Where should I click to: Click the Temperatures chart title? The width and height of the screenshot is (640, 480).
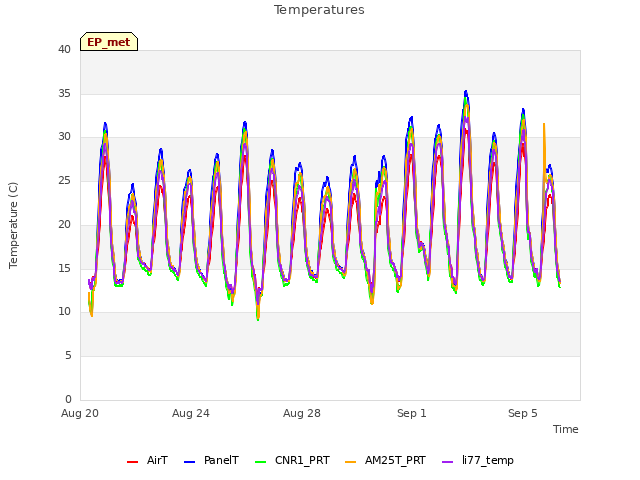pos(319,10)
